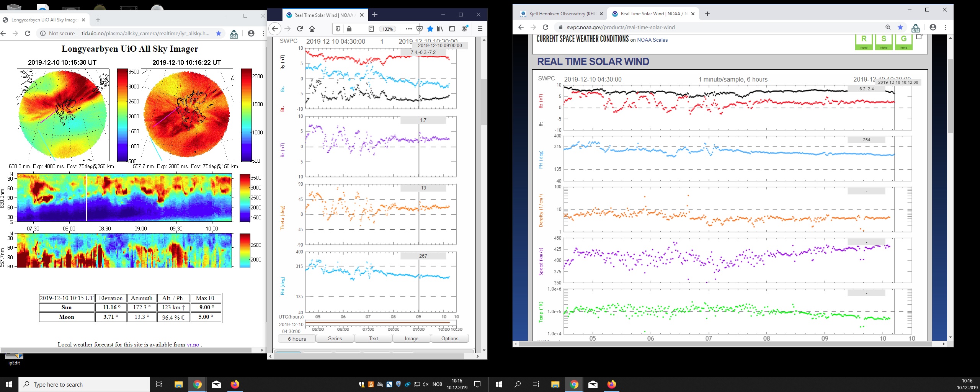Reset Firefox zoom level 133% badge

(387, 29)
